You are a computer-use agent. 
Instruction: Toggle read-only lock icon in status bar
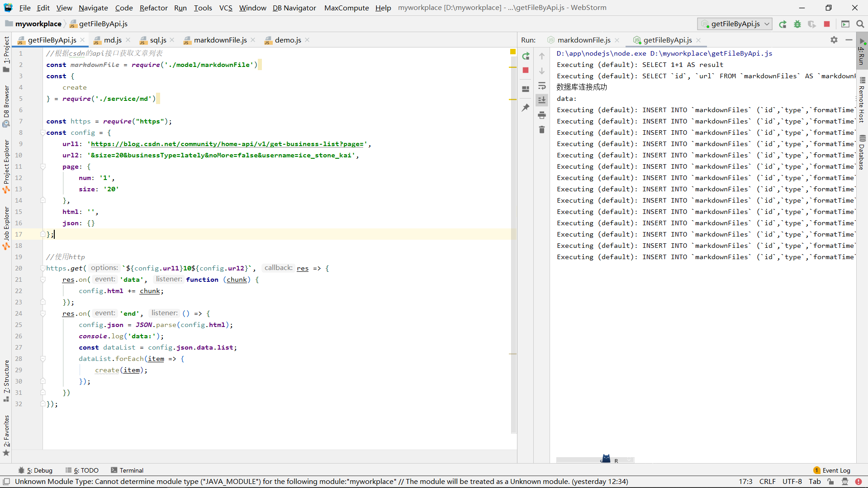click(x=830, y=482)
